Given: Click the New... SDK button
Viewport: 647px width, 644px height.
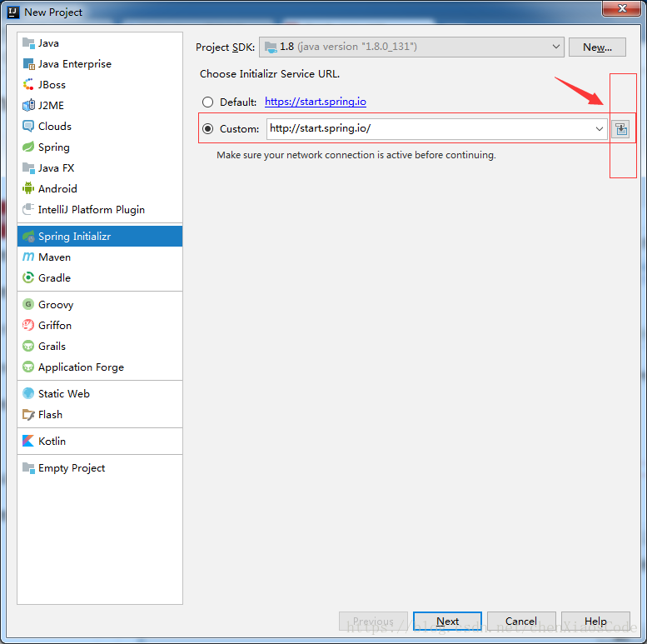Looking at the screenshot, I should pyautogui.click(x=597, y=47).
